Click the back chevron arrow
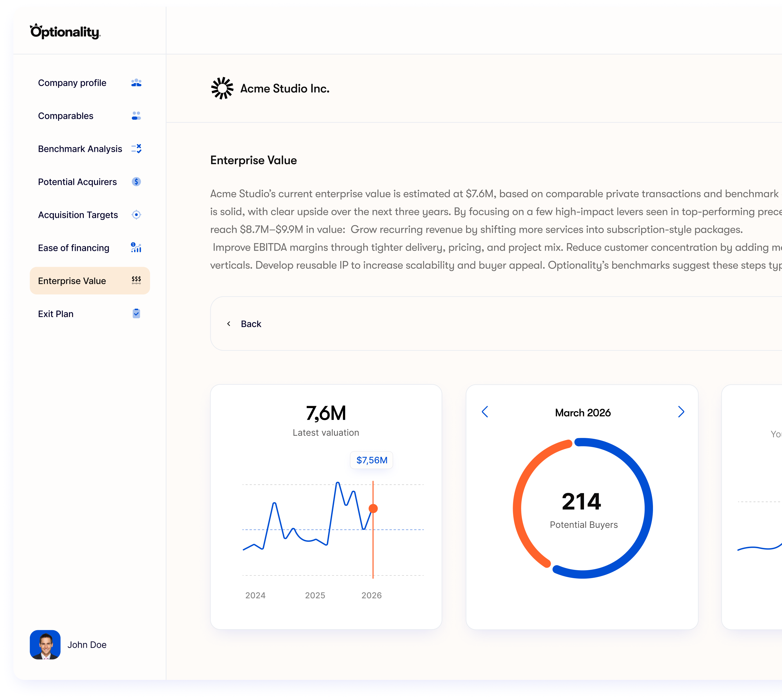 pos(229,324)
